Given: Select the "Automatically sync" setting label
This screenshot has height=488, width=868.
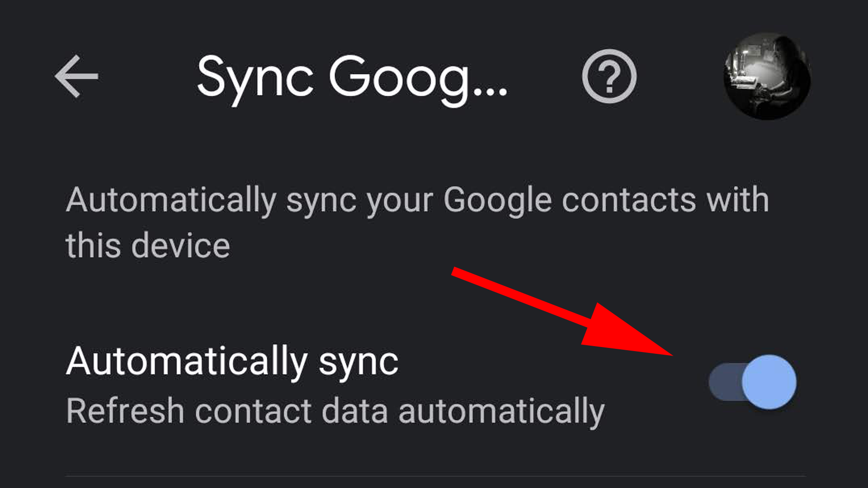Looking at the screenshot, I should [x=232, y=361].
